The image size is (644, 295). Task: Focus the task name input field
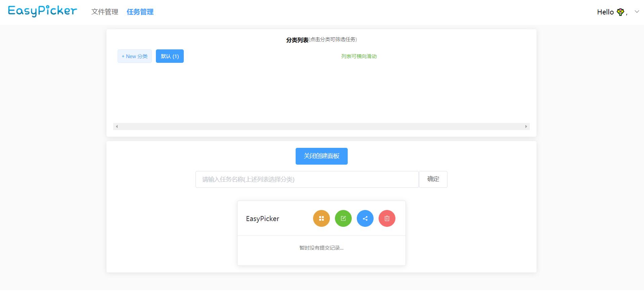[x=307, y=179]
